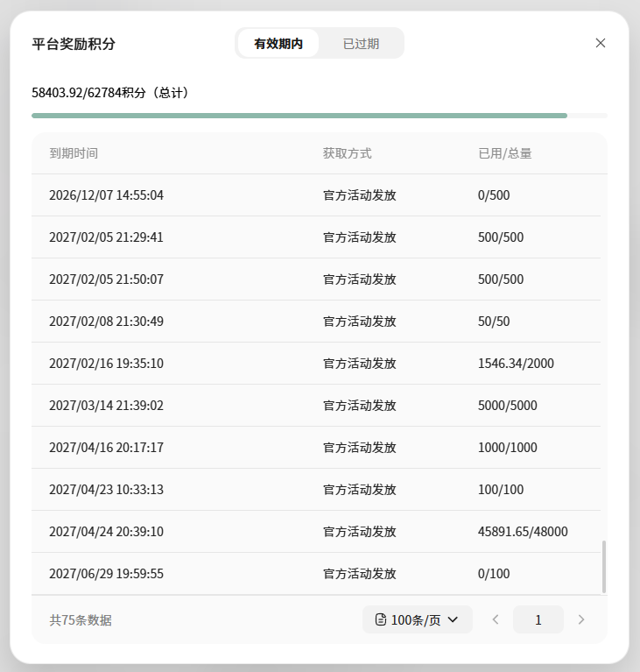Click the page number 1 field

click(538, 619)
